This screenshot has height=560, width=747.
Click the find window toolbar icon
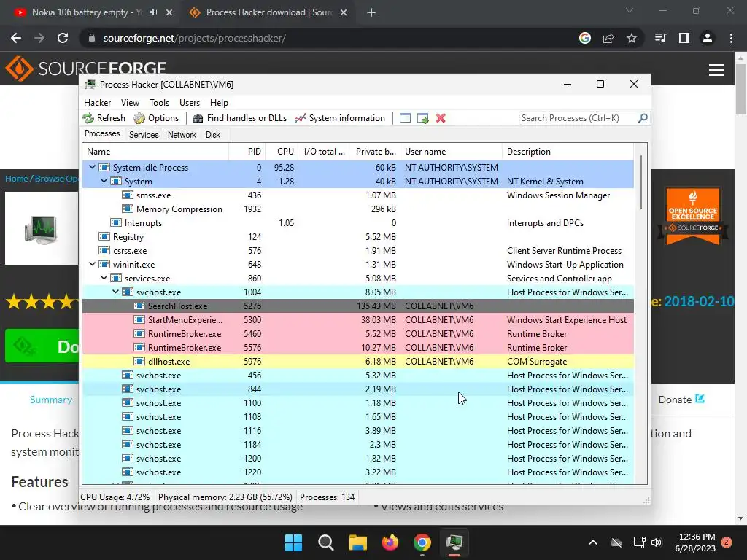(405, 118)
